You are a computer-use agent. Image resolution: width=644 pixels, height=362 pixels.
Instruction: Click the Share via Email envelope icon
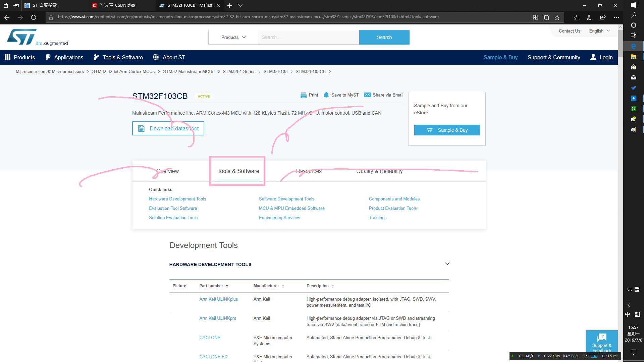pos(368,95)
